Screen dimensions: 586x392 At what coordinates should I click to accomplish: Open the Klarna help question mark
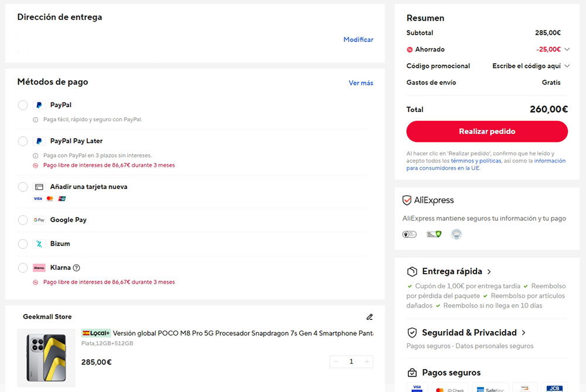[77, 268]
